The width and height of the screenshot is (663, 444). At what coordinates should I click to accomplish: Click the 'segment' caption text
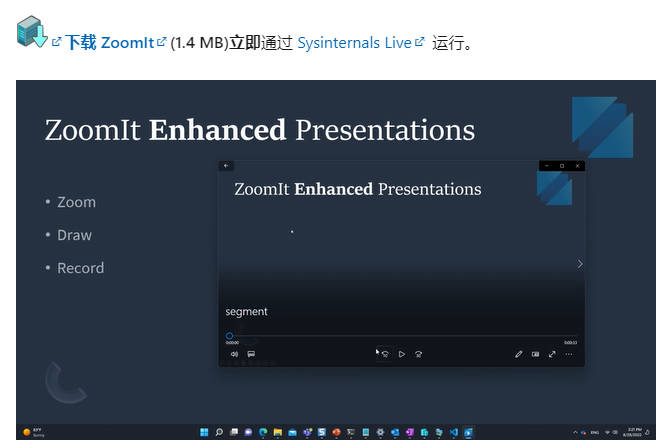(246, 312)
